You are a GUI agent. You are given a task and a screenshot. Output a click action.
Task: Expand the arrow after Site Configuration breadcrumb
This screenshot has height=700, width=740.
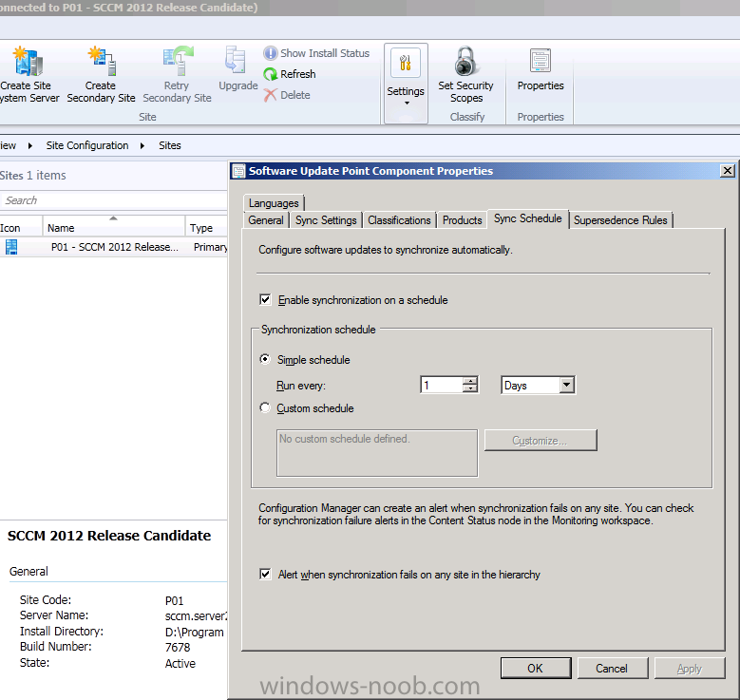tap(142, 145)
